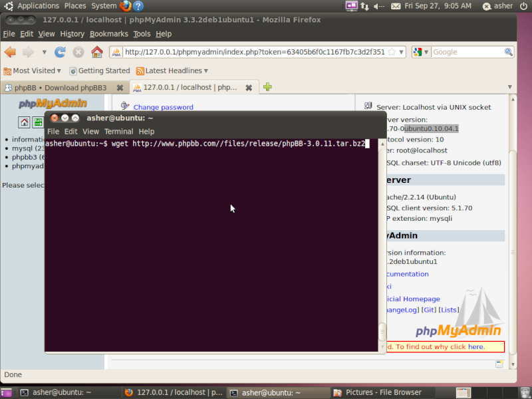
Task: Click the power shutdown icon
Action: [523, 6]
